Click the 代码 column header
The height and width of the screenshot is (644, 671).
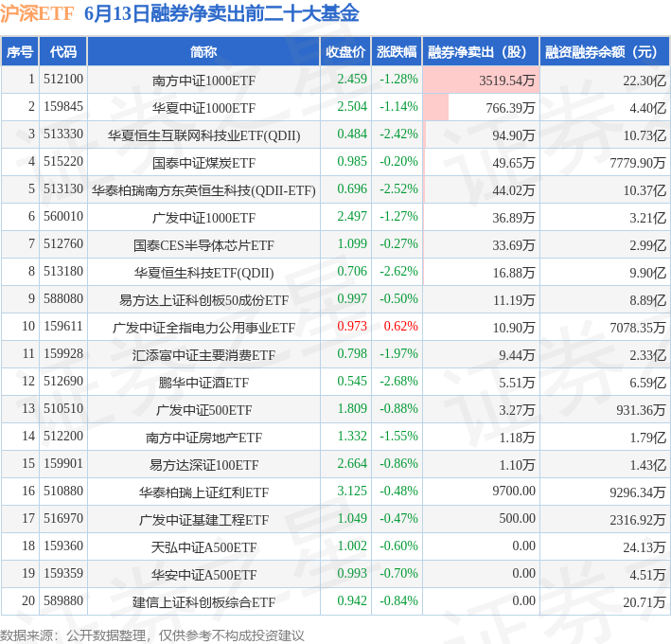tap(63, 52)
